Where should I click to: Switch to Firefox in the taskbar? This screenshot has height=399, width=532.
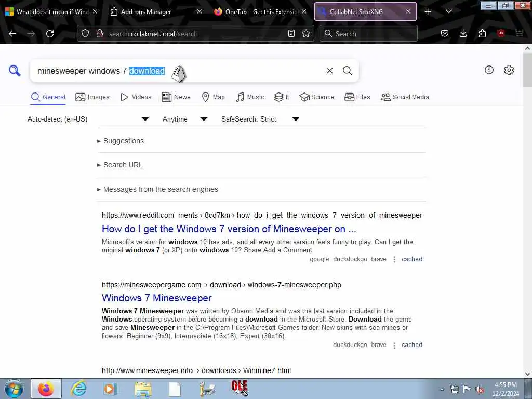pyautogui.click(x=46, y=389)
